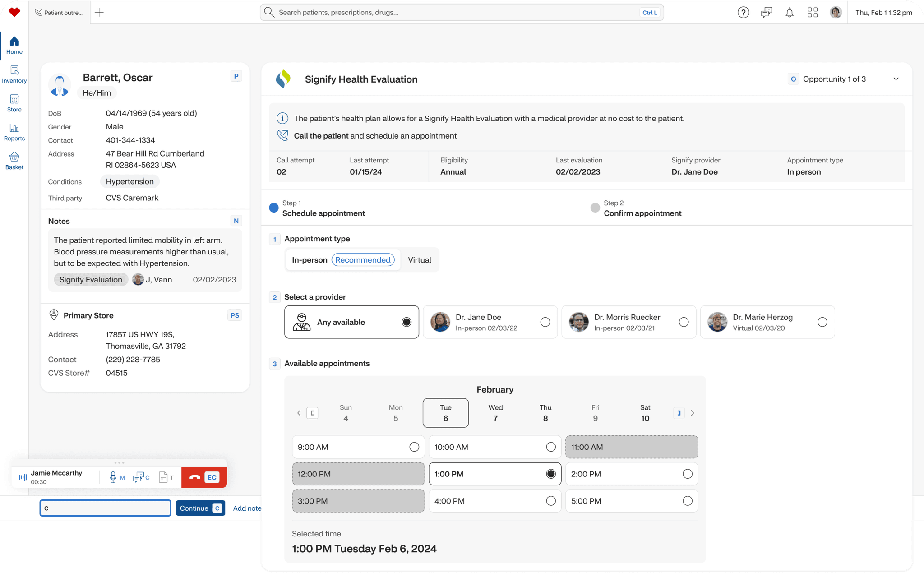
Task: Open Reports in the sidebar
Action: pyautogui.click(x=14, y=132)
